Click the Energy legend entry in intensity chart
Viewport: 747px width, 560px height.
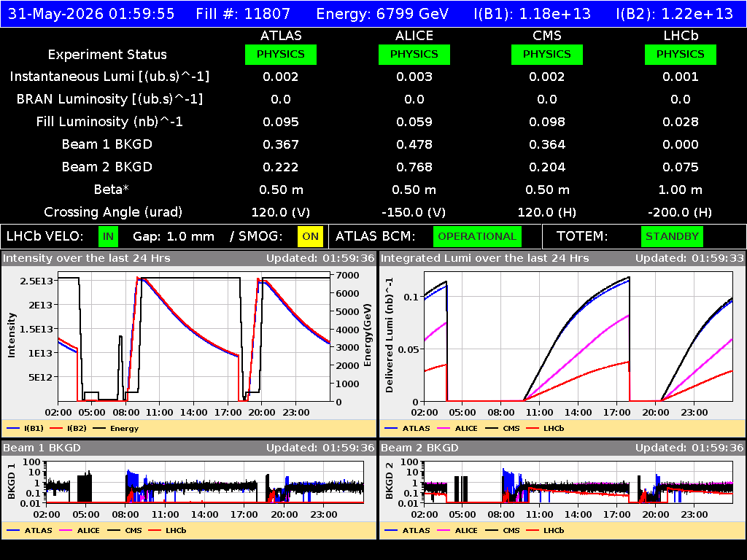tap(116, 428)
